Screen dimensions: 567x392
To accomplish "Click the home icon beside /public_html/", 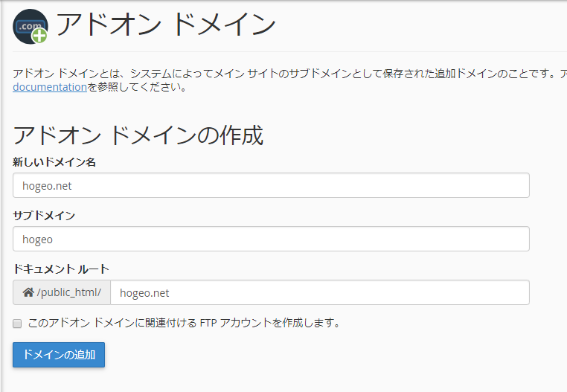I will coord(28,292).
